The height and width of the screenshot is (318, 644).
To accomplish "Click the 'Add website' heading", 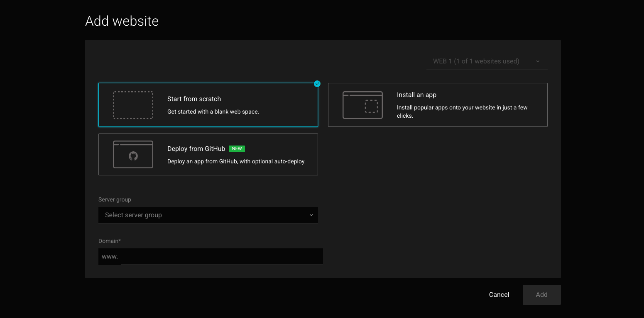I will coord(122,21).
